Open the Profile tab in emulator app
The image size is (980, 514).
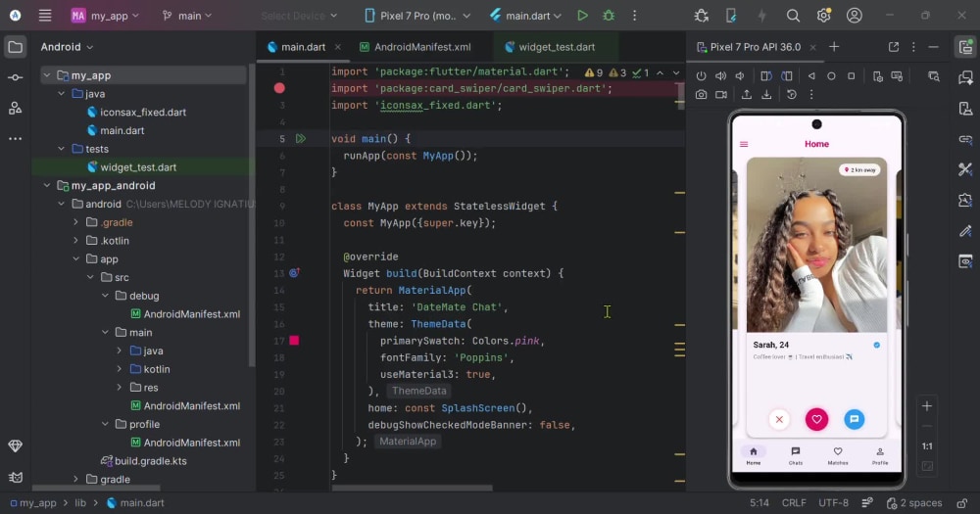point(880,456)
